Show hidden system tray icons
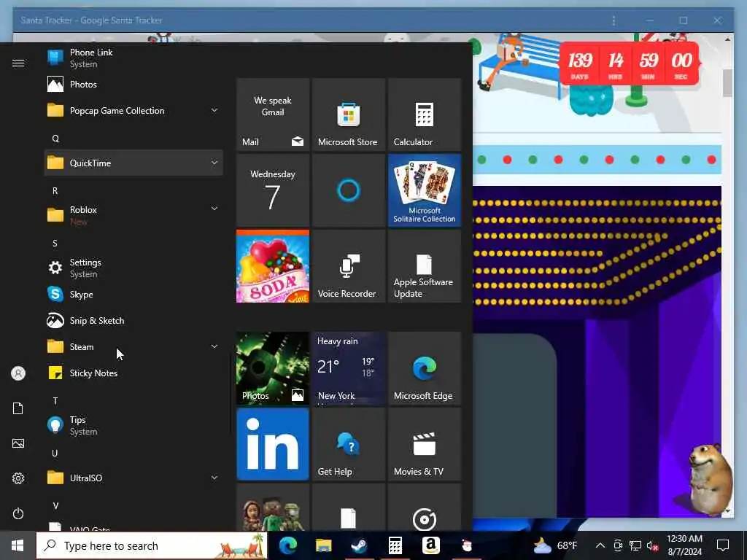This screenshot has width=747, height=560. tap(600, 545)
